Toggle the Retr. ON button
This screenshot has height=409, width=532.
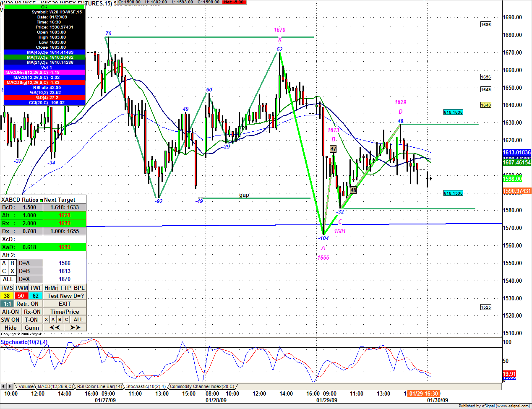coord(27,304)
